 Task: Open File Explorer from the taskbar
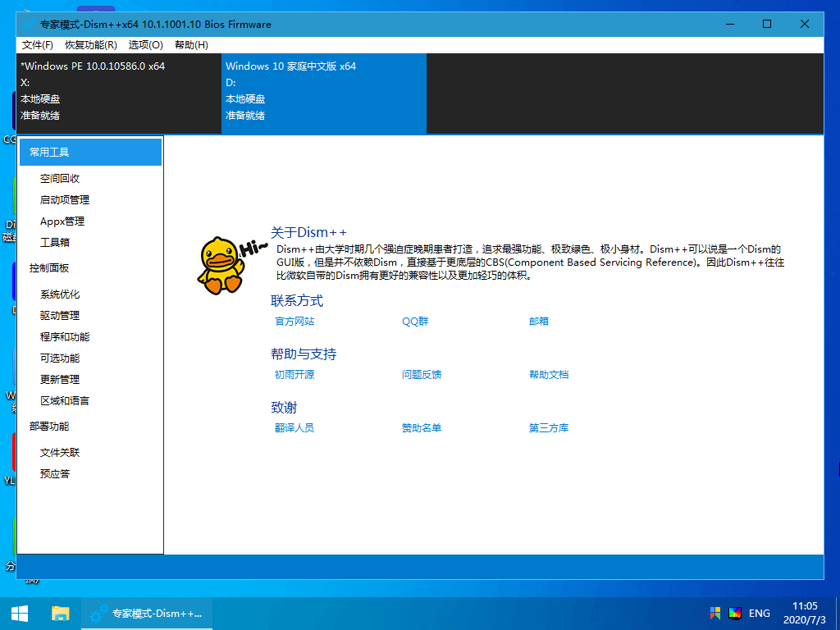61,614
